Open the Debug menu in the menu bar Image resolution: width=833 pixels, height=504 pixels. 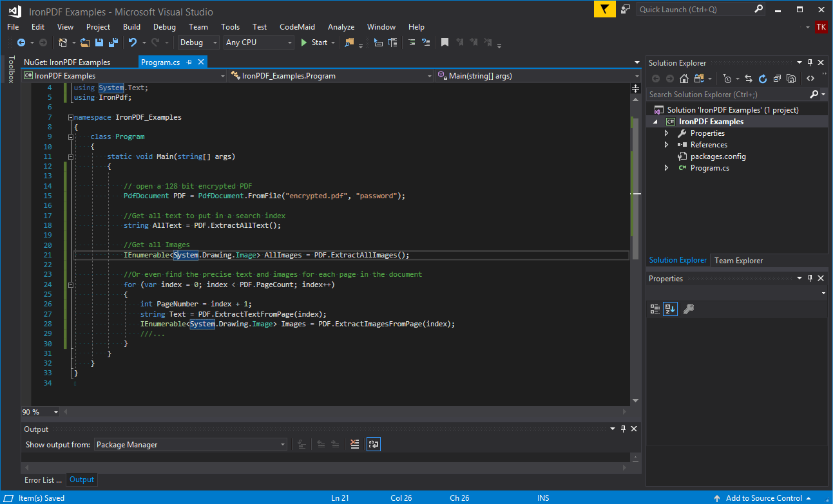pyautogui.click(x=164, y=27)
